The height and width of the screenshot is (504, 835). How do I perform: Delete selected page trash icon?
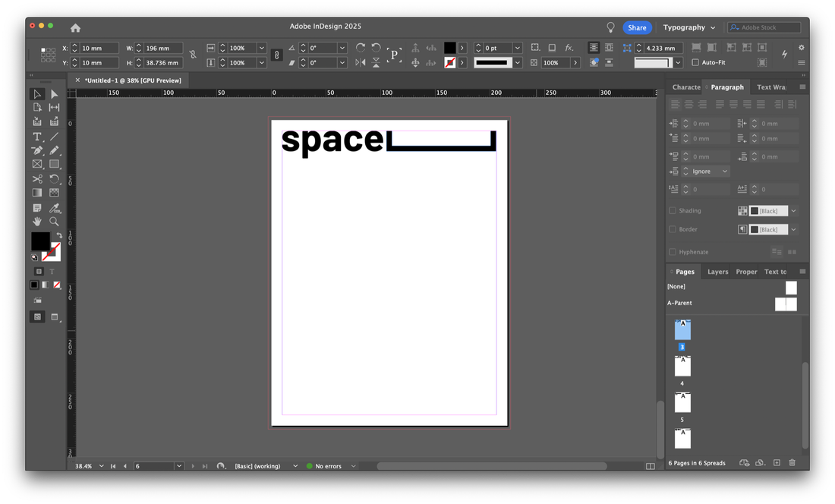coord(792,462)
